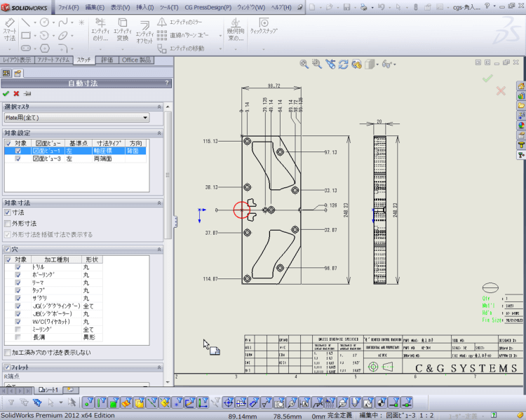
Task: Click the Trim Entities tool
Action: 100,29
